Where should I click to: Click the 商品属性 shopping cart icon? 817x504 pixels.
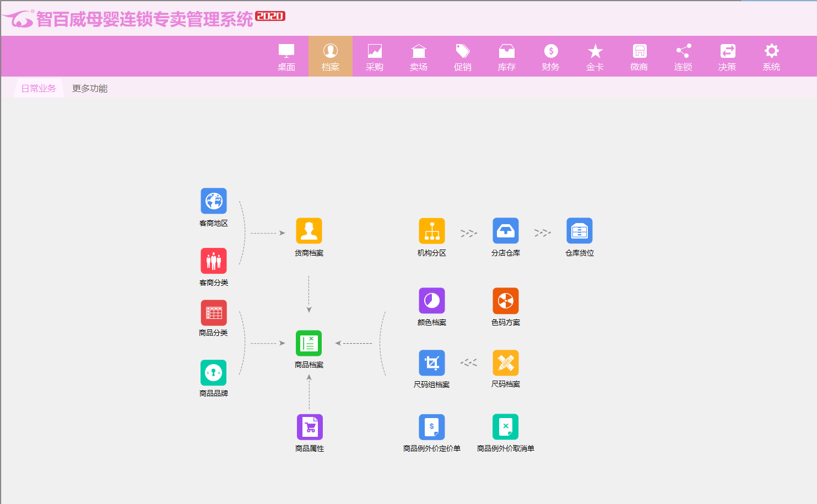(x=309, y=427)
